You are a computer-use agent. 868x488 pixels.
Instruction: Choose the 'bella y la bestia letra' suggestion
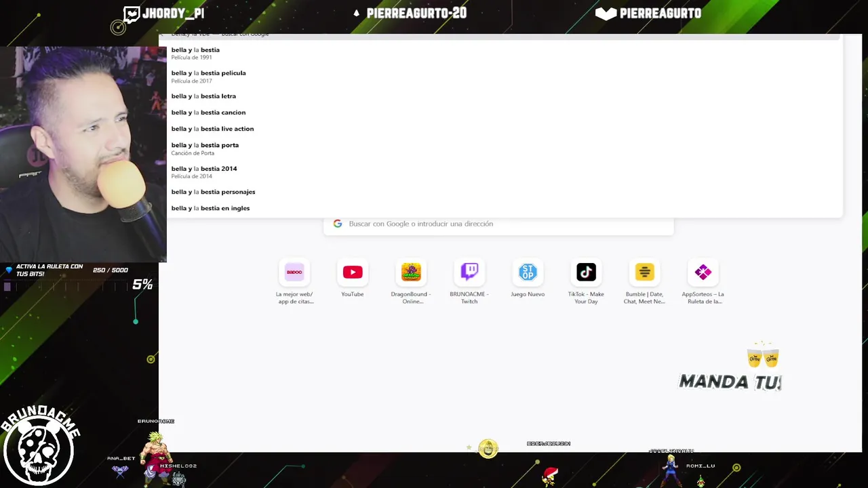(x=505, y=96)
